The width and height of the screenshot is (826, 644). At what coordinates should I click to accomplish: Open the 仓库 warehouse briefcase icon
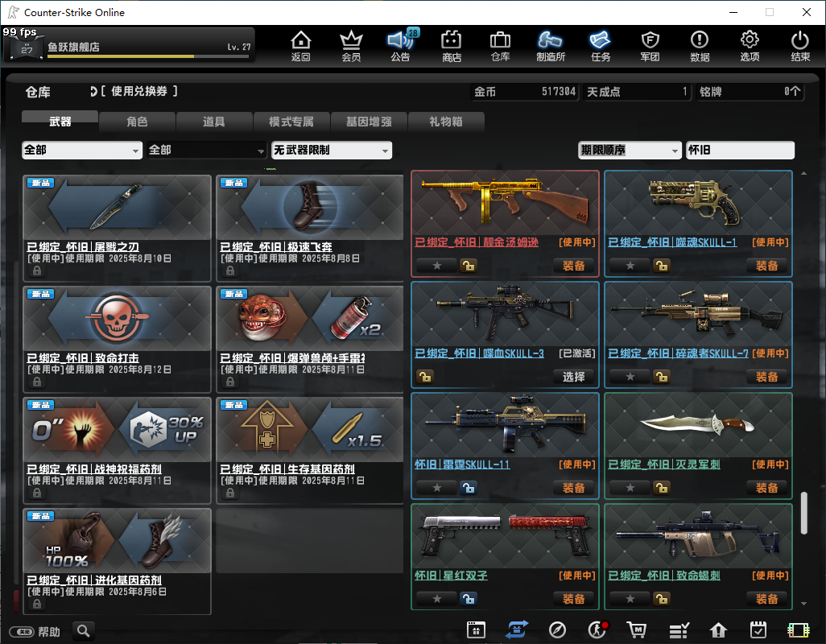pos(501,46)
